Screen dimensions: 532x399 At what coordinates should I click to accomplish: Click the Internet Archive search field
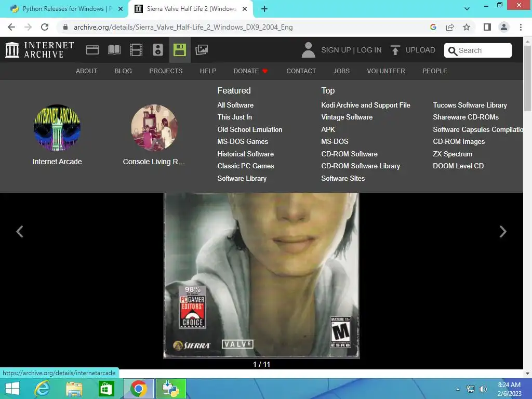tap(478, 50)
